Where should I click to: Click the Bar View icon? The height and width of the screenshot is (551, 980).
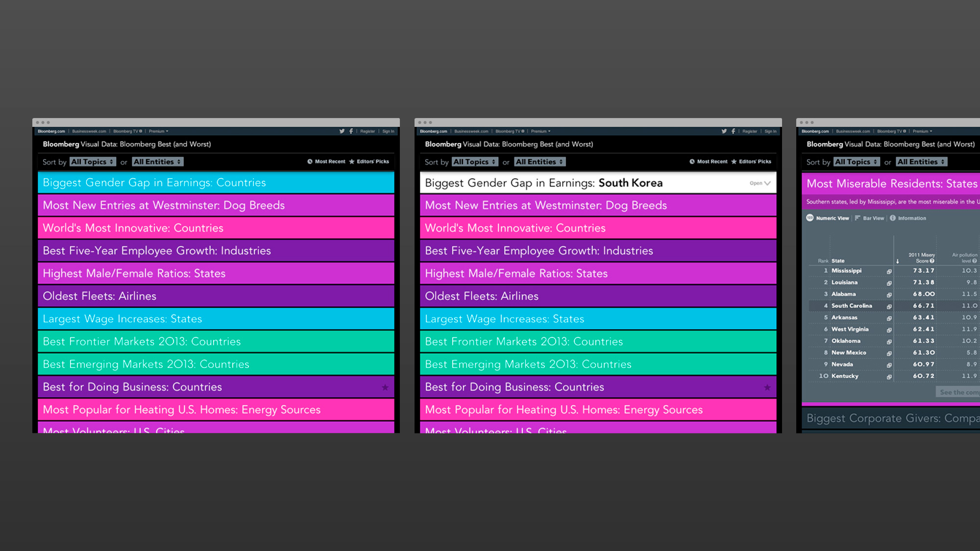coord(857,218)
